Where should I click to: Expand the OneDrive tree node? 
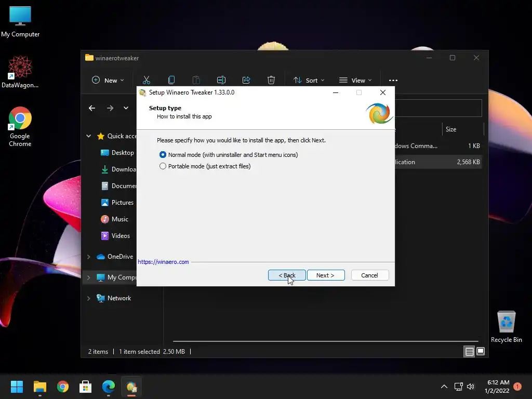tap(88, 257)
